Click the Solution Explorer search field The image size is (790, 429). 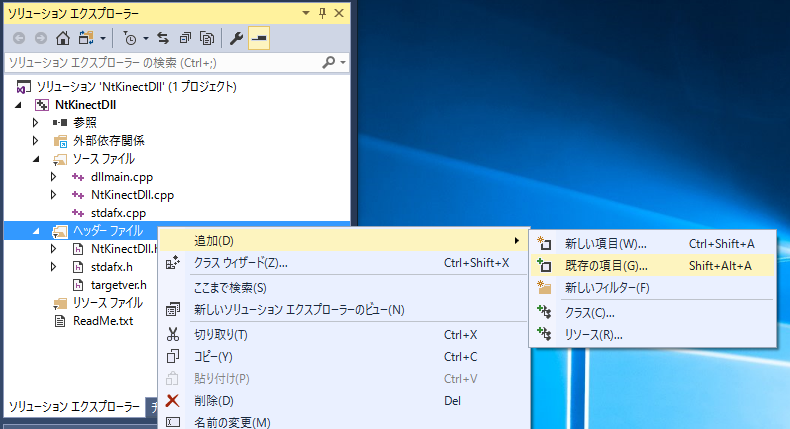pos(160,62)
